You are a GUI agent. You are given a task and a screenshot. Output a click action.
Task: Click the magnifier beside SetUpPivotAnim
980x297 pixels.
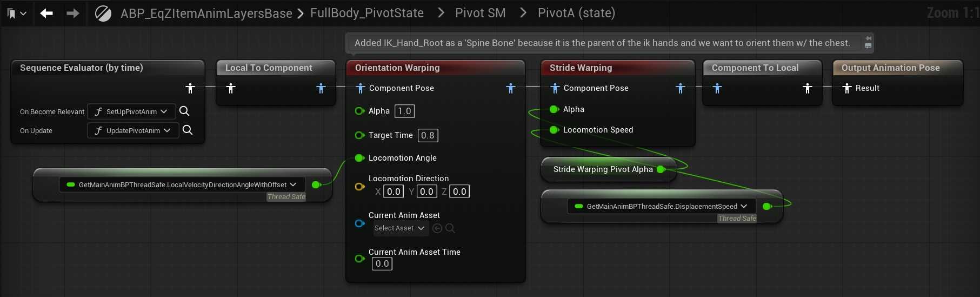[x=184, y=111]
